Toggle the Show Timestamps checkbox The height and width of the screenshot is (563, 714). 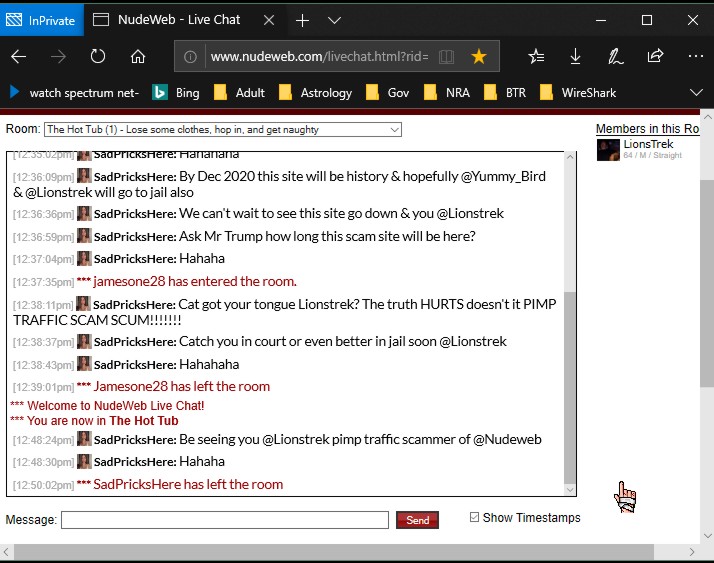[475, 517]
